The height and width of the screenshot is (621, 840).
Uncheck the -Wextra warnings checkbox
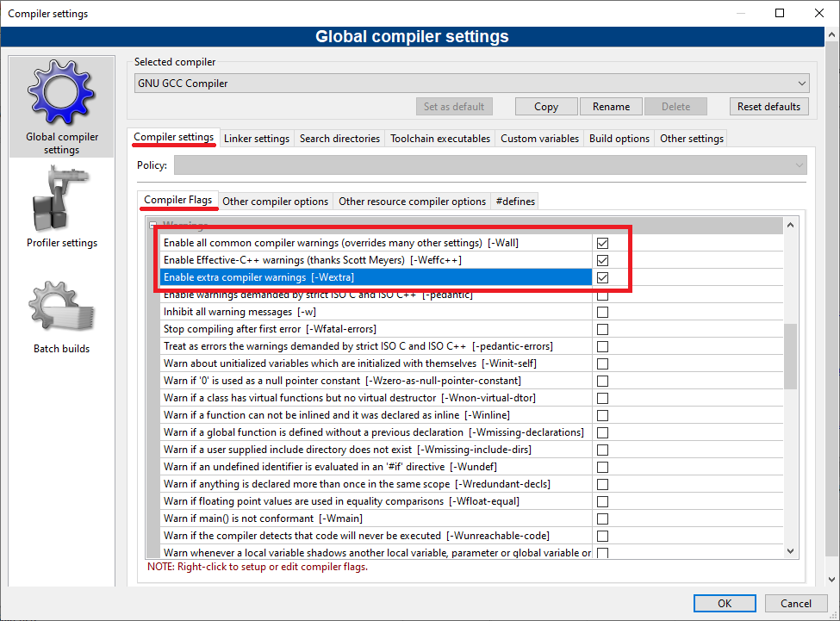(602, 277)
